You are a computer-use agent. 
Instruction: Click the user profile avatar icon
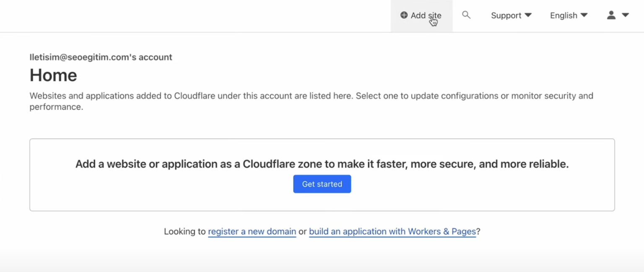611,16
